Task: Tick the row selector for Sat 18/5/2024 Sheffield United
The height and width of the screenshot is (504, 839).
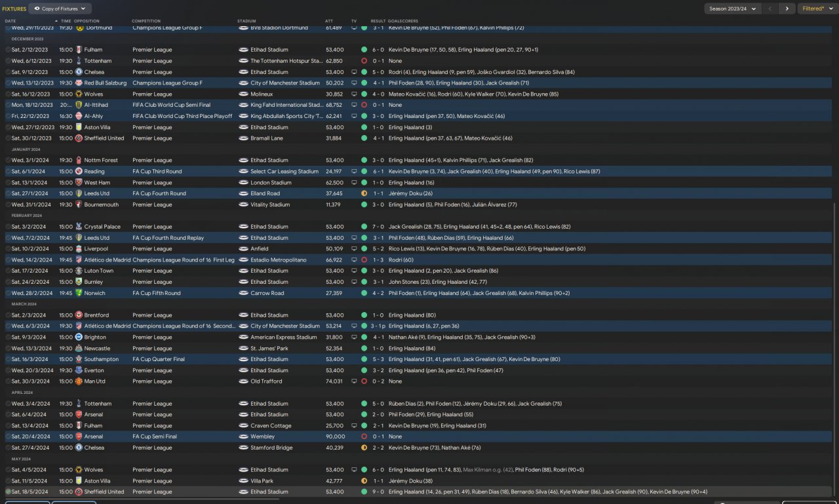Action: coord(9,492)
